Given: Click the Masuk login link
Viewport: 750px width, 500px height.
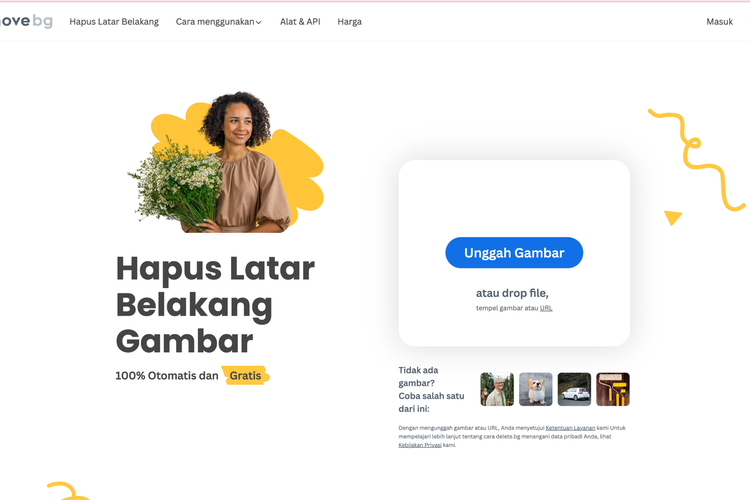Looking at the screenshot, I should (719, 22).
